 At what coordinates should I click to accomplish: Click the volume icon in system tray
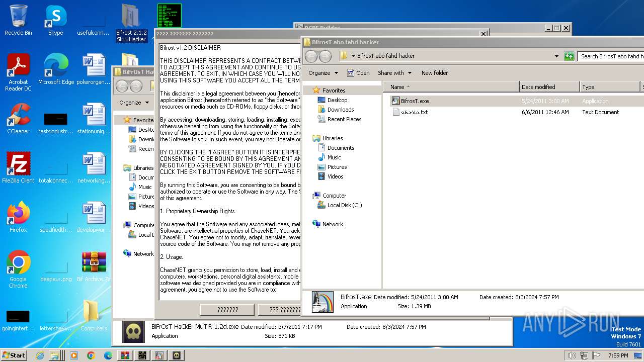[572, 355]
